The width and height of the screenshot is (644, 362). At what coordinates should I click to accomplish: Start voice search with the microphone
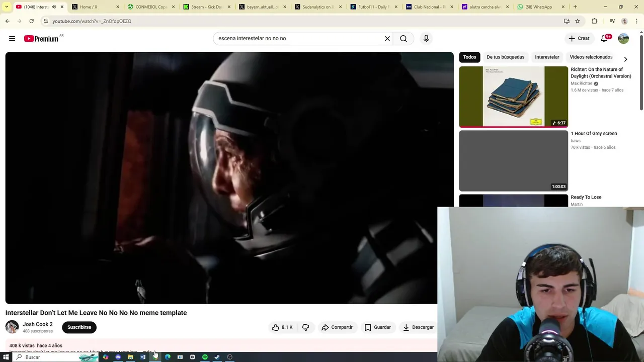pyautogui.click(x=426, y=39)
